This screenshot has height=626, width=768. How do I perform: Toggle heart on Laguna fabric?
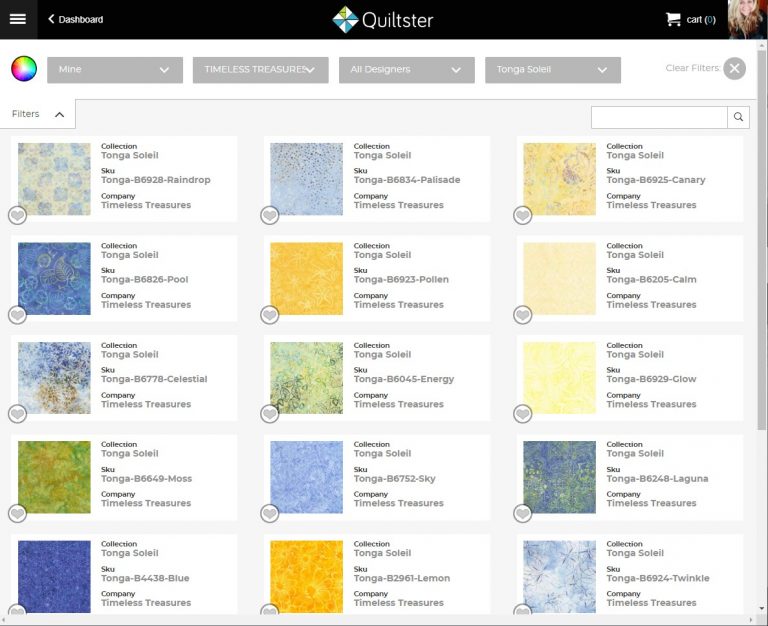(523, 514)
